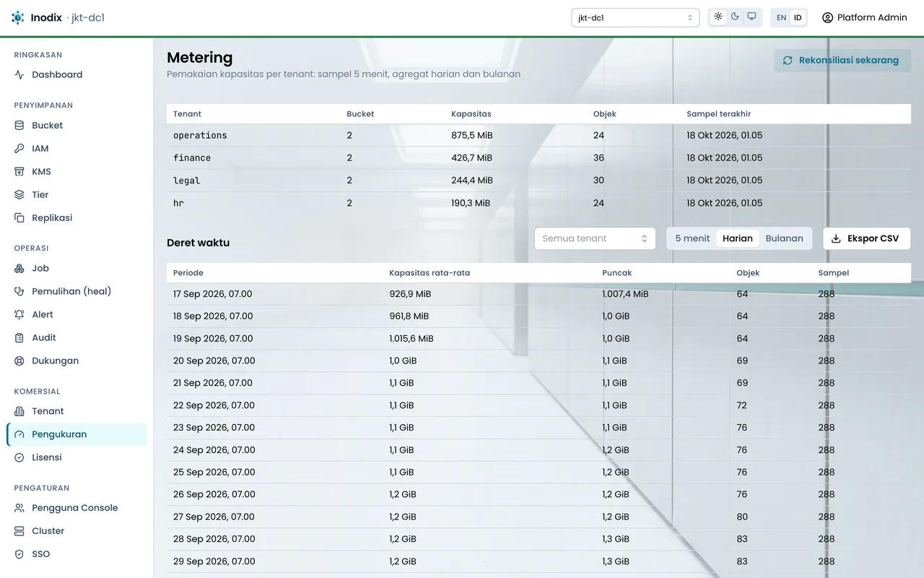Select the 5 menit tab
Viewport: 924px width, 578px height.
click(x=692, y=238)
